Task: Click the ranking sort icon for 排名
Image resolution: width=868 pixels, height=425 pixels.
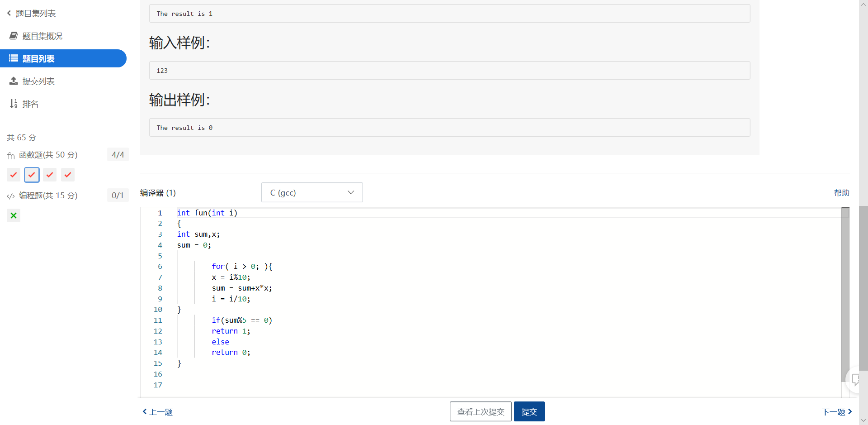Action: [14, 104]
